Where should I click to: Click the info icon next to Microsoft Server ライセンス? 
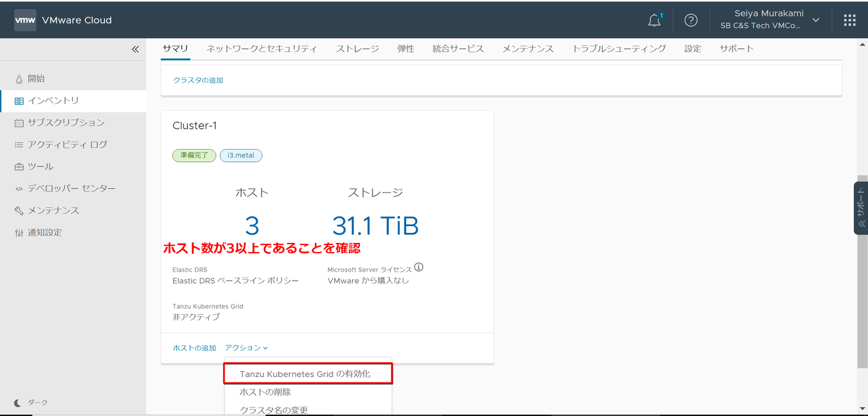click(x=419, y=267)
